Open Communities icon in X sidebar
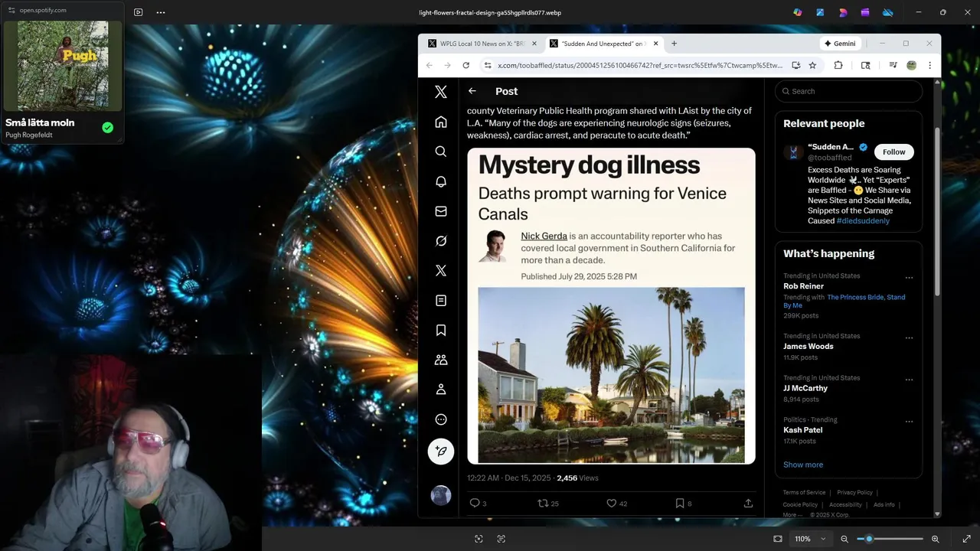This screenshot has width=980, height=551. 441,360
